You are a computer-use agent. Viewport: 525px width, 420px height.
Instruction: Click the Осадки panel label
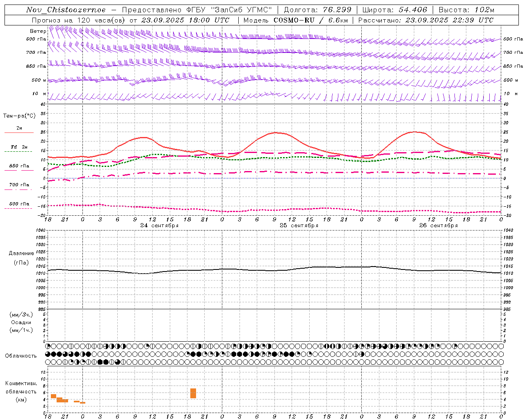[21, 322]
